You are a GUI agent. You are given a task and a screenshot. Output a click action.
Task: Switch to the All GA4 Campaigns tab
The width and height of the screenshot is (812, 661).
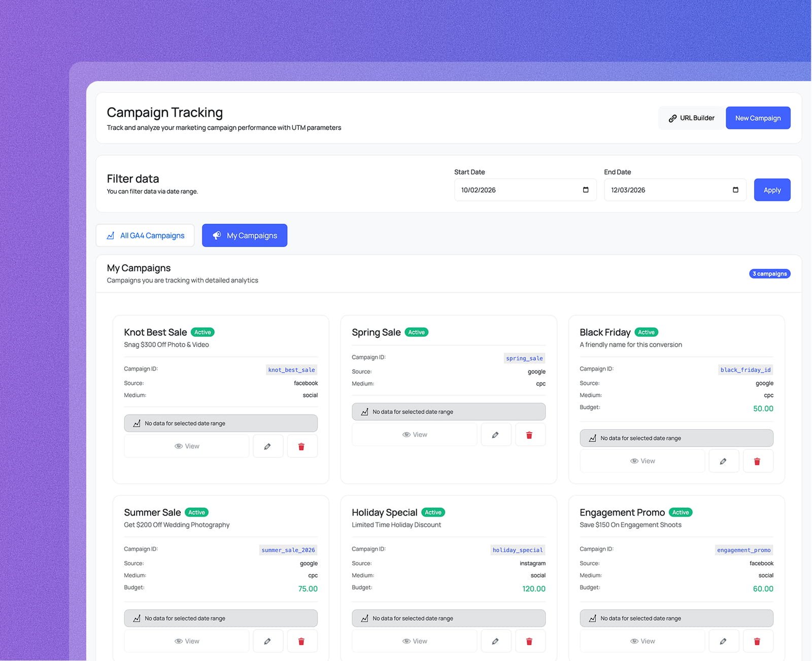click(x=145, y=235)
